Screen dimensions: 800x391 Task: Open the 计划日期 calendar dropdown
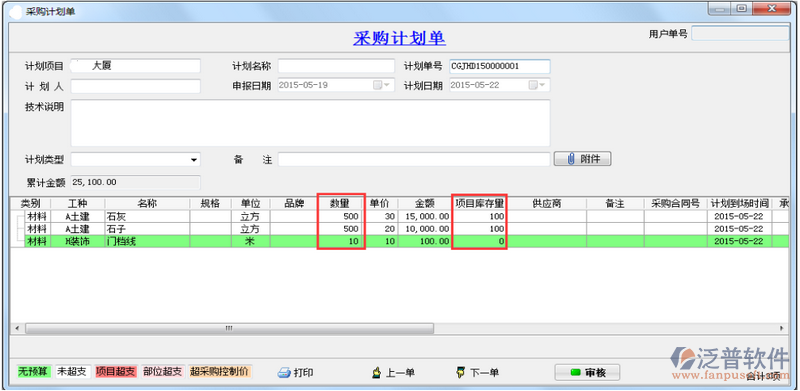click(x=538, y=85)
